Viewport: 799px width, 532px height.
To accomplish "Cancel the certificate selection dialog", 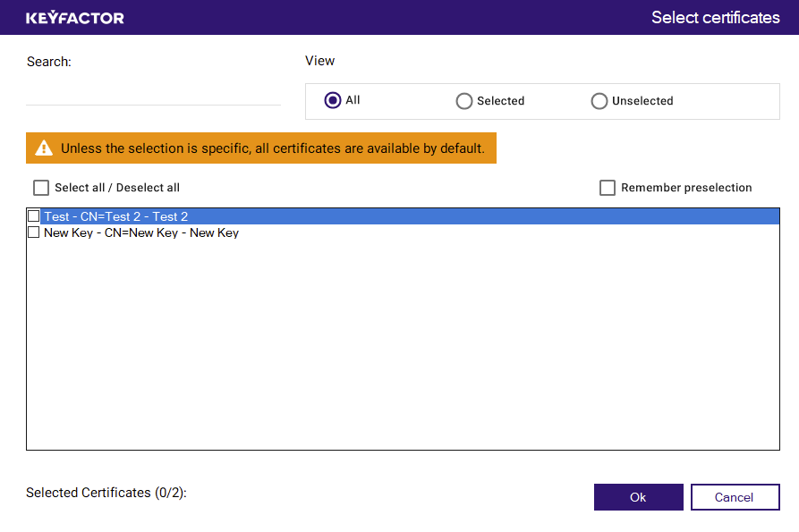I will [x=734, y=497].
